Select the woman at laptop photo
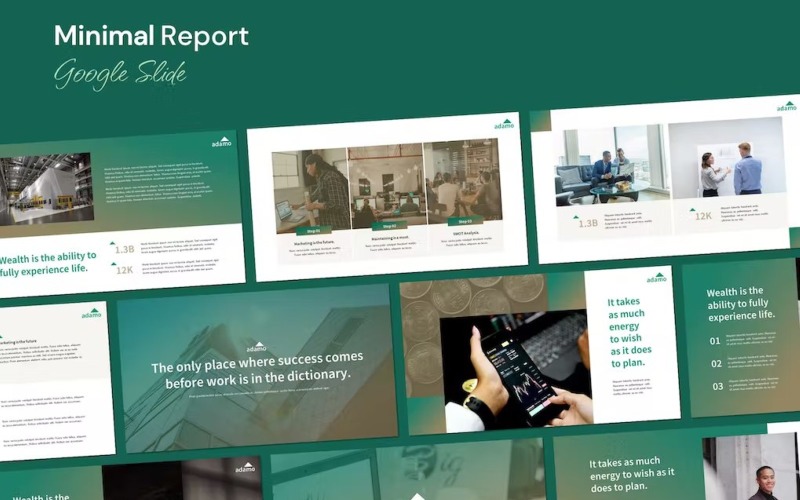Screen dimensions: 800x500 point(310,190)
